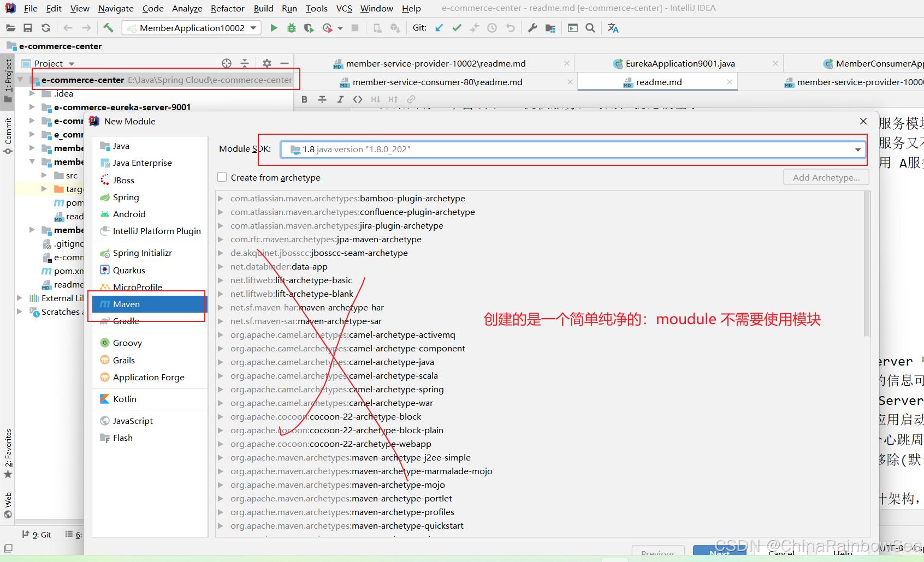Select Gradle module type
This screenshot has width=924, height=562.
150,321
